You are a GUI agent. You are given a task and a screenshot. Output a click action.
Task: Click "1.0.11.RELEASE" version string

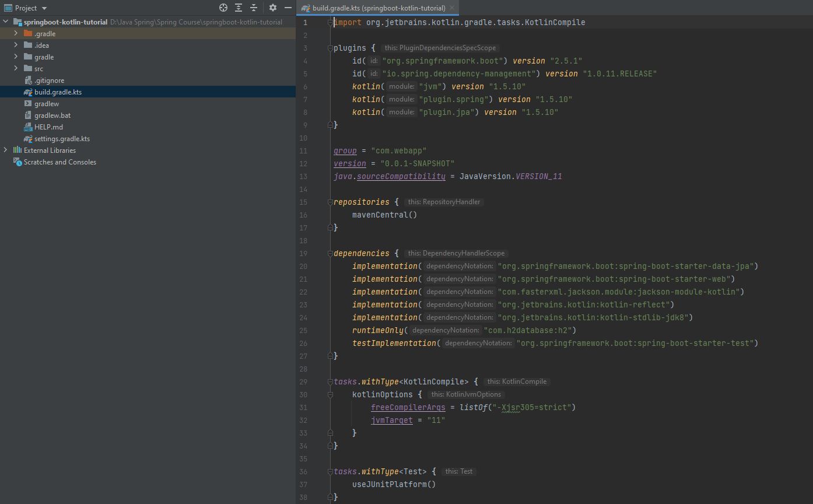tap(620, 73)
